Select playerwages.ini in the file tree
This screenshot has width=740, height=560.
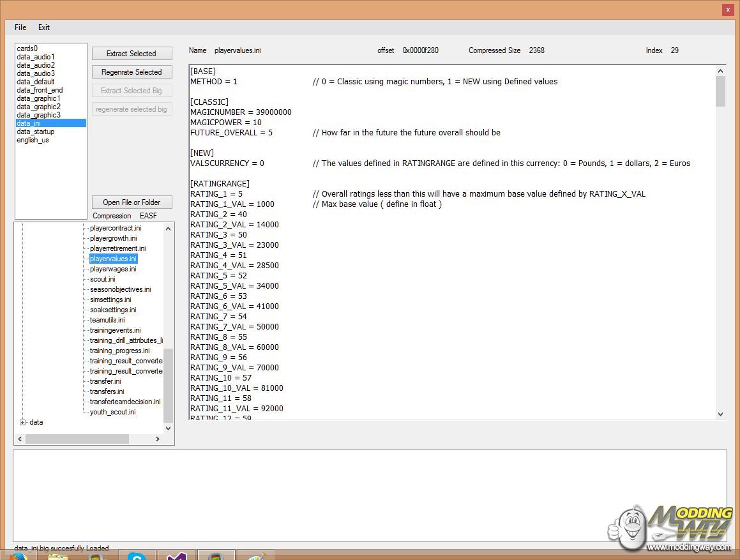(113, 269)
